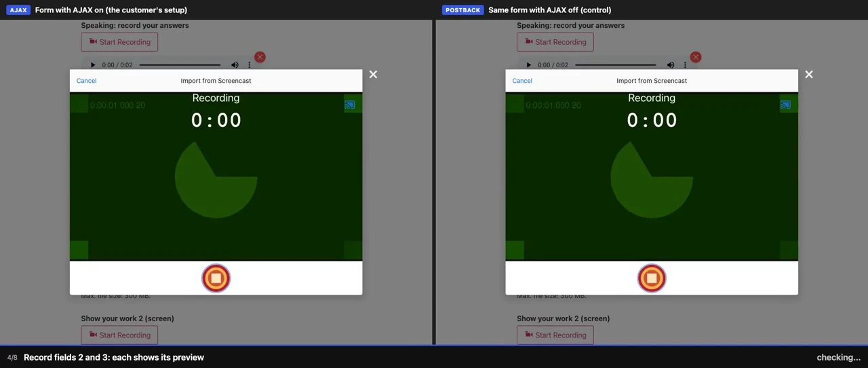868x368 pixels.
Task: Mute the audio player in POSTBACK pane
Action: coord(671,65)
